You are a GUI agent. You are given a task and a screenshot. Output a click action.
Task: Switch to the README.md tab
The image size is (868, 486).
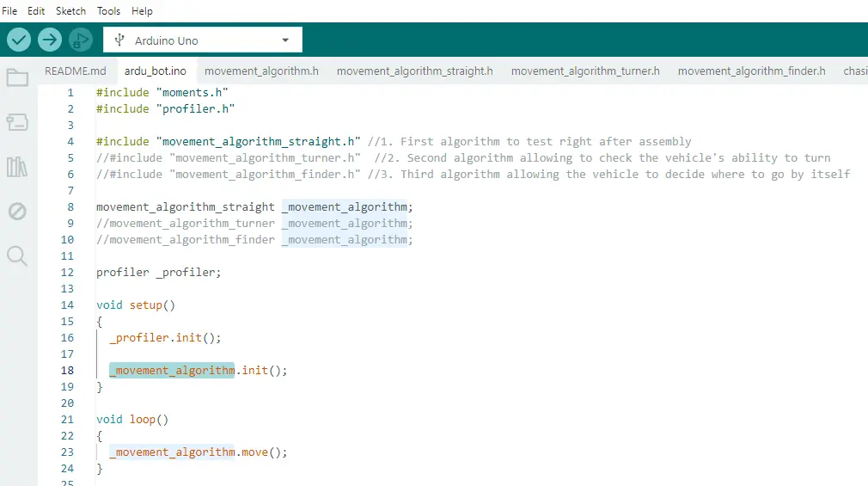click(76, 71)
